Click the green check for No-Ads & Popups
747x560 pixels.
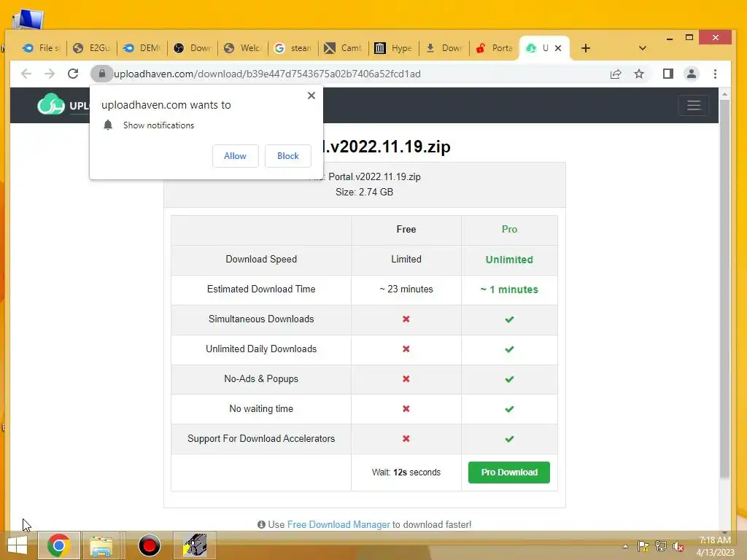(x=508, y=379)
